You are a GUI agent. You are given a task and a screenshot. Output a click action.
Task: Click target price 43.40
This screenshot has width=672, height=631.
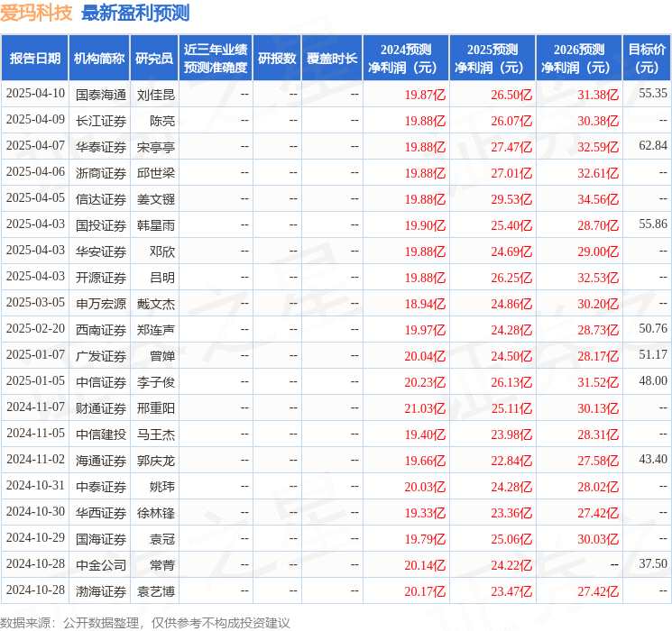(x=653, y=459)
